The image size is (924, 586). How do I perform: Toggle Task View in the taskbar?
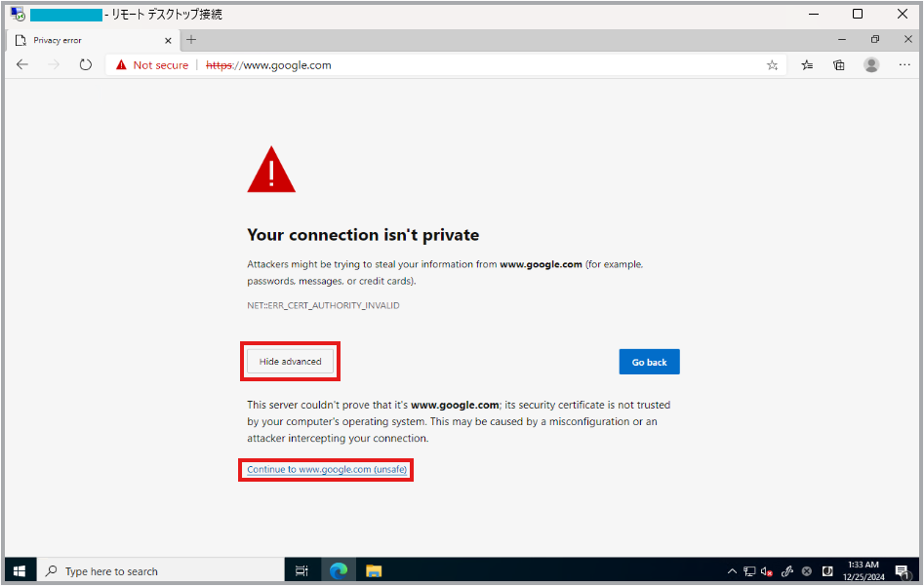pos(301,569)
